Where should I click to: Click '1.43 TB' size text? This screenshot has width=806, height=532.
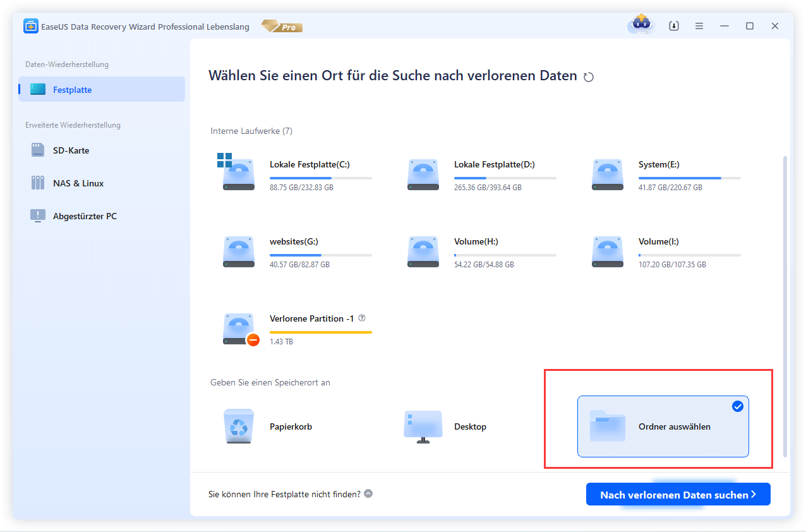tap(281, 342)
